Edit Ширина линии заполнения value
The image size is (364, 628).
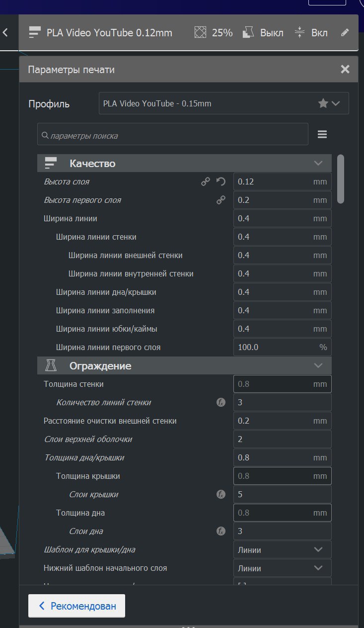point(283,310)
